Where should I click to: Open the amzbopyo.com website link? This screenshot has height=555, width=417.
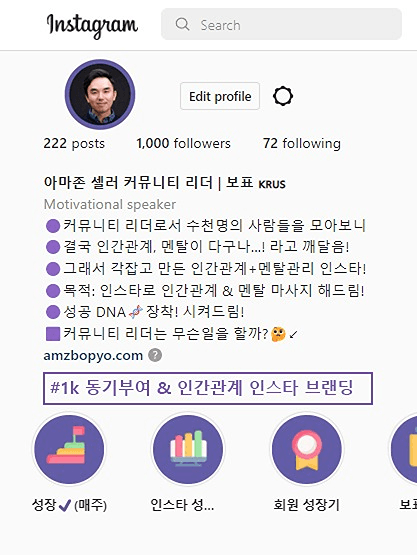pyautogui.click(x=93, y=355)
